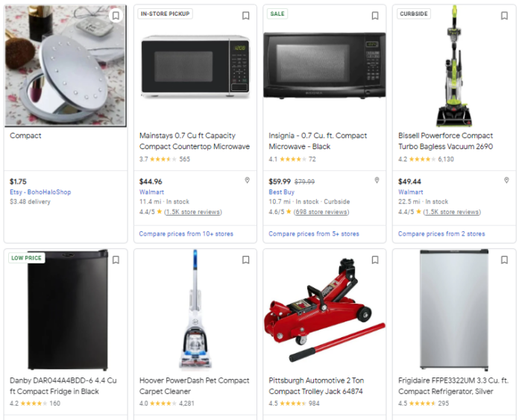This screenshot has height=420, width=522.
Task: Bookmark the Danby Compact Fridge
Action: [116, 260]
